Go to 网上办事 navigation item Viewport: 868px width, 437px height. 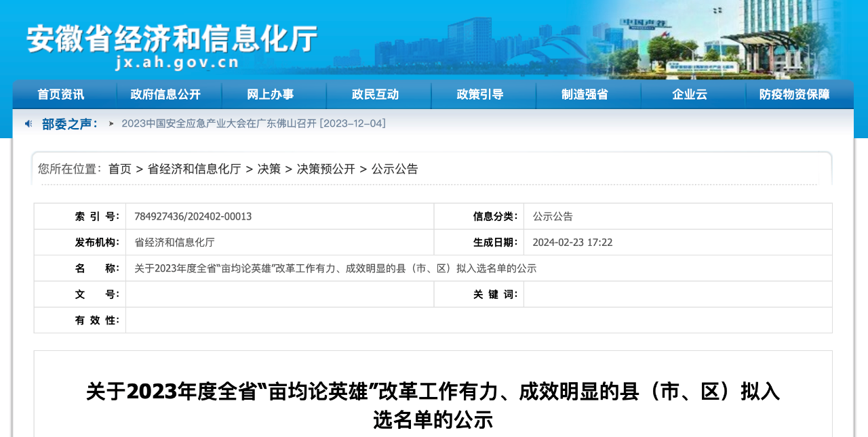pos(271,95)
